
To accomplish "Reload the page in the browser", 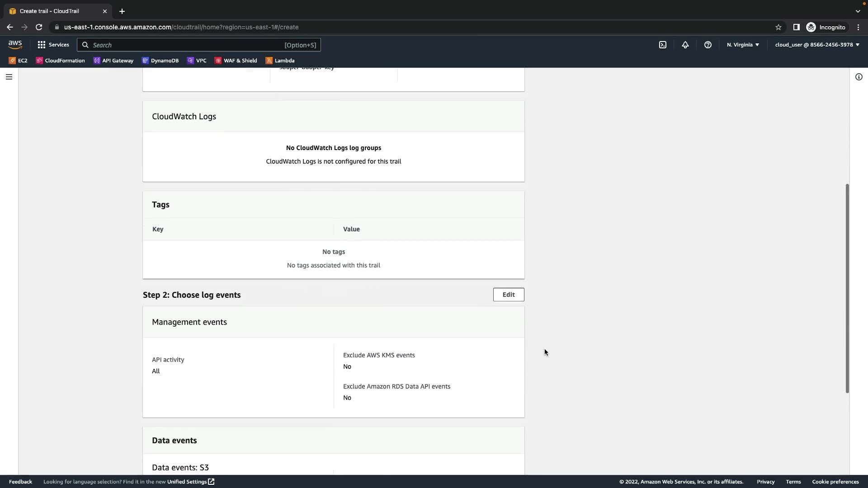I will click(x=39, y=27).
